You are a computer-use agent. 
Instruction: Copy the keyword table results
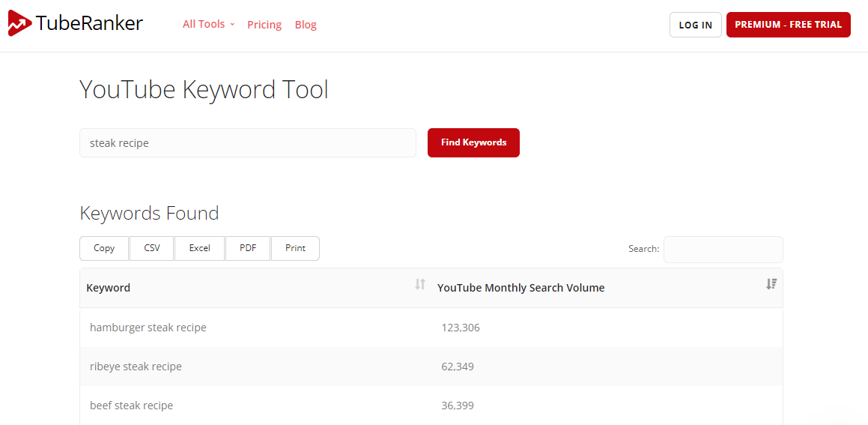[x=104, y=248]
